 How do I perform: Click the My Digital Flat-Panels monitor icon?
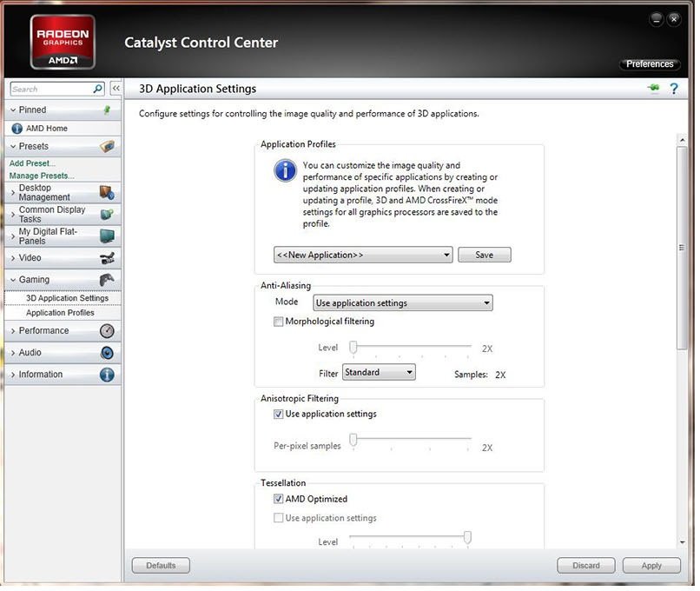[107, 236]
